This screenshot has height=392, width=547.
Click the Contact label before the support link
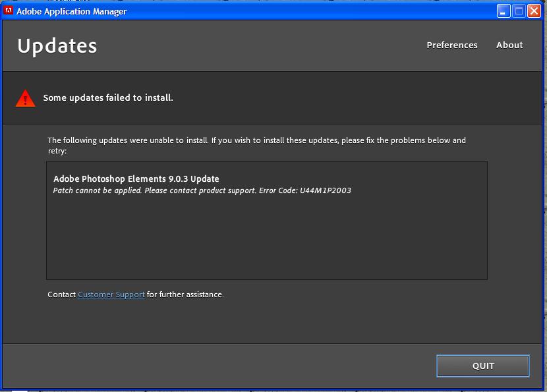[61, 294]
